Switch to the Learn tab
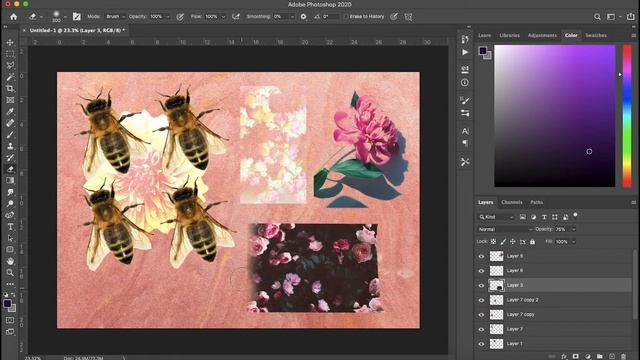 (x=484, y=36)
